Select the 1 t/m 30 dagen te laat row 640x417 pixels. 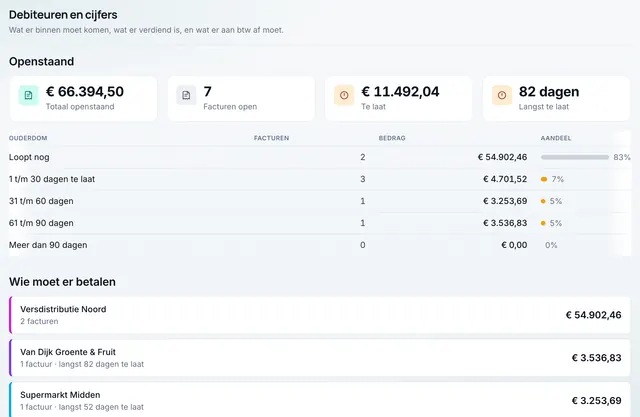(320, 179)
